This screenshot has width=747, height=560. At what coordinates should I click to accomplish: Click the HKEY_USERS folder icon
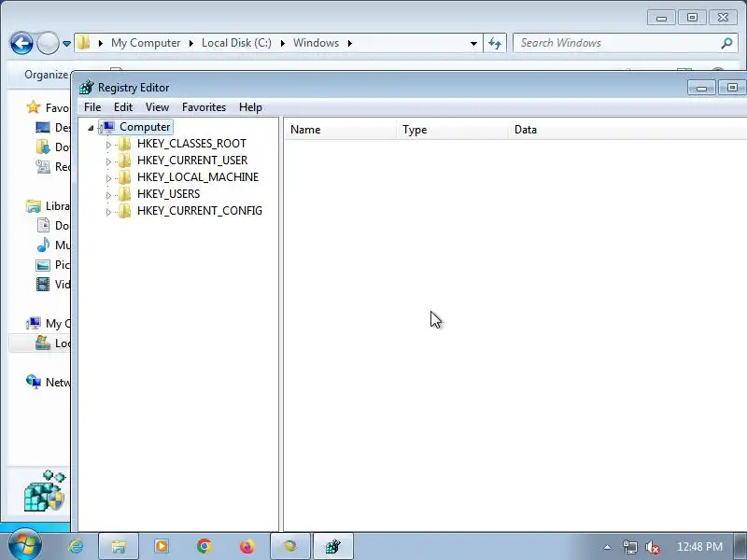point(125,194)
